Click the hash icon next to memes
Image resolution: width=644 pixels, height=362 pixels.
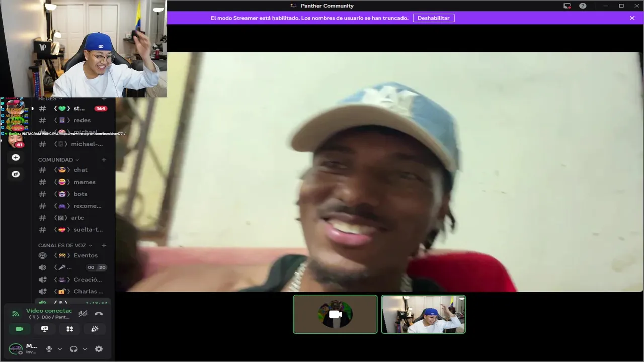click(43, 182)
